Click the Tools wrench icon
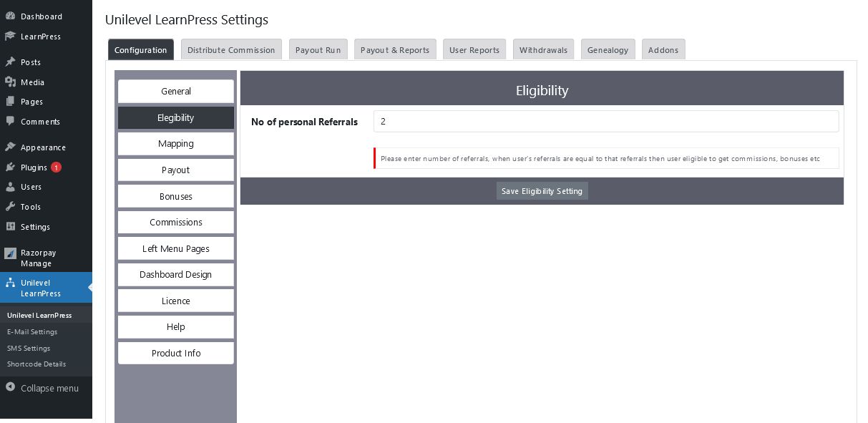Image resolution: width=868 pixels, height=423 pixels. [x=10, y=207]
